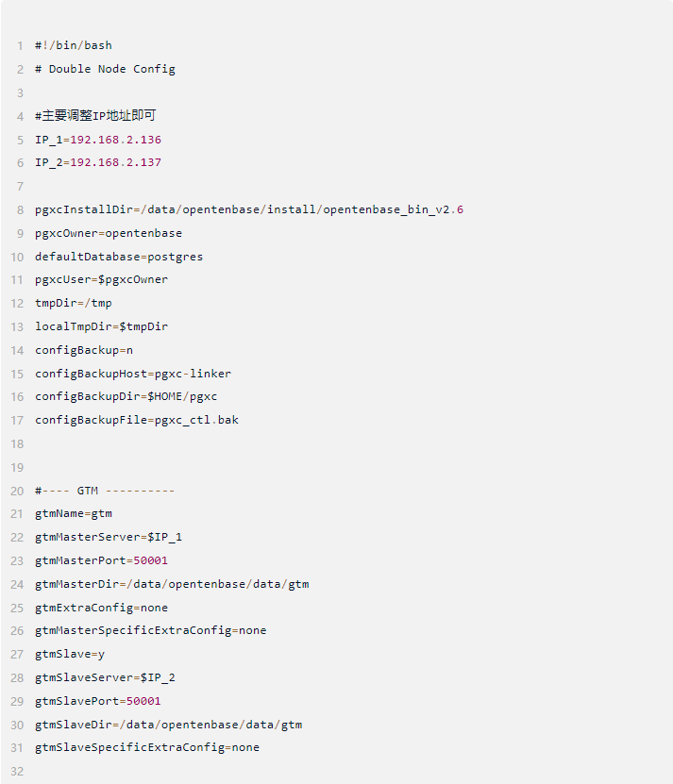The height and width of the screenshot is (784, 673).
Task: Click the tmpDir=/tmp line
Action: [74, 303]
